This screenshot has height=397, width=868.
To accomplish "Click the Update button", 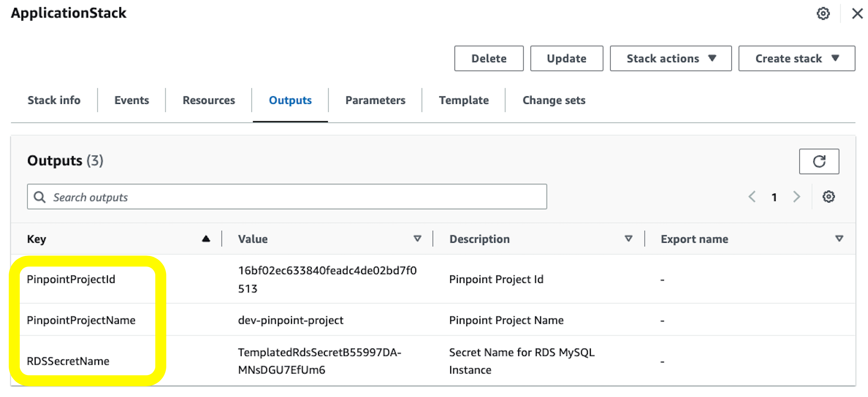I will [x=567, y=58].
